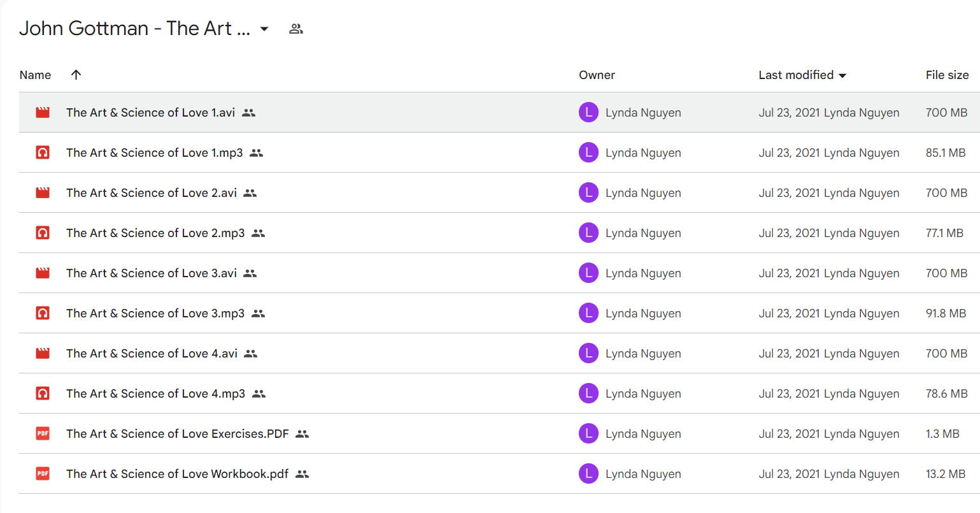Click the 91.8 MB file size cell
Image resolution: width=980 pixels, height=513 pixels.
[x=946, y=314]
